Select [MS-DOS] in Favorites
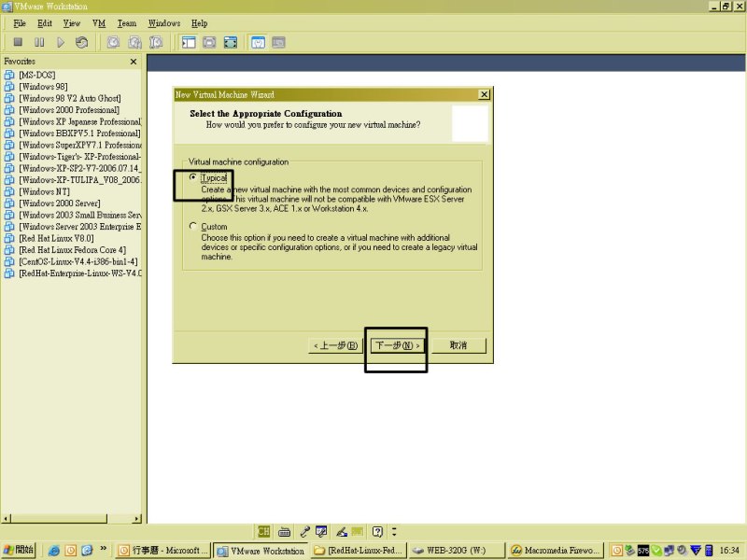The image size is (747, 560). tap(36, 75)
